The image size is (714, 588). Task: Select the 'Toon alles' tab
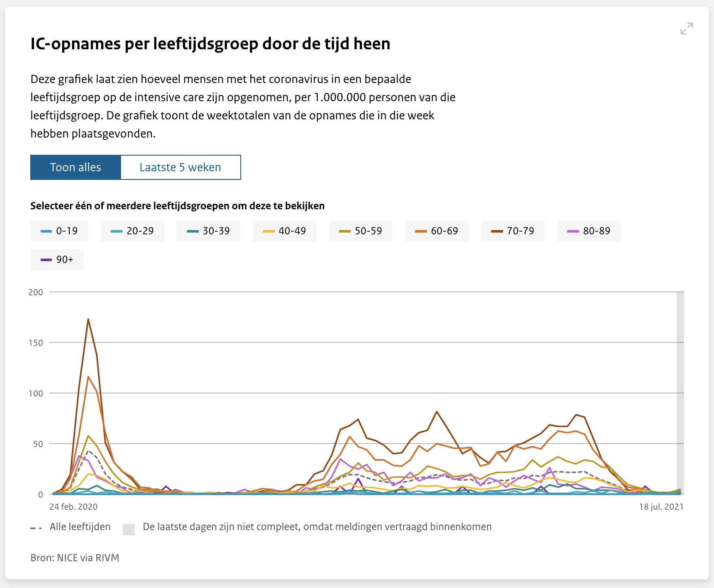click(76, 167)
